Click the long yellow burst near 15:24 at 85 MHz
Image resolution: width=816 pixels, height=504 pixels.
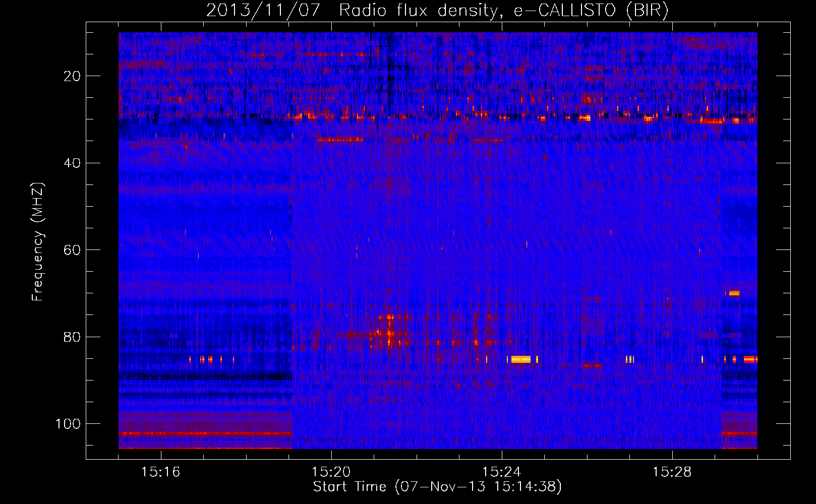[x=521, y=359]
